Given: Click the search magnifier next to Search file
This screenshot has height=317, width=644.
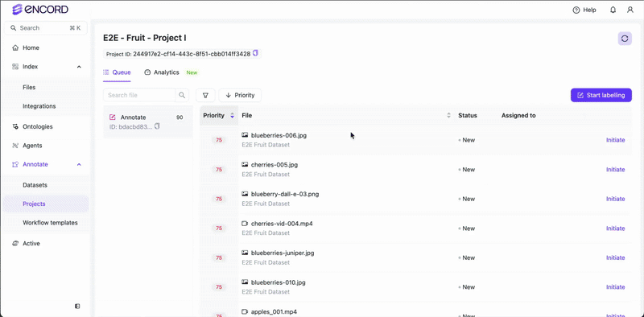Looking at the screenshot, I should click(182, 95).
